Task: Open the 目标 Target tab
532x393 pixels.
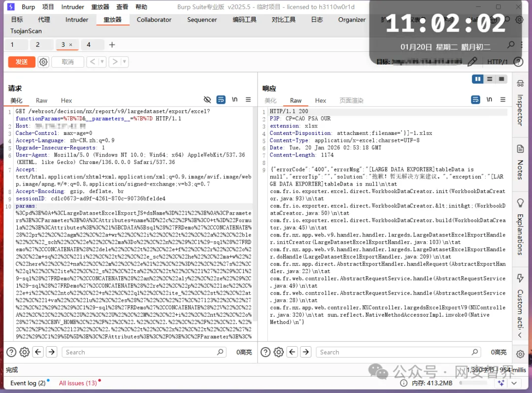Action: [x=17, y=20]
